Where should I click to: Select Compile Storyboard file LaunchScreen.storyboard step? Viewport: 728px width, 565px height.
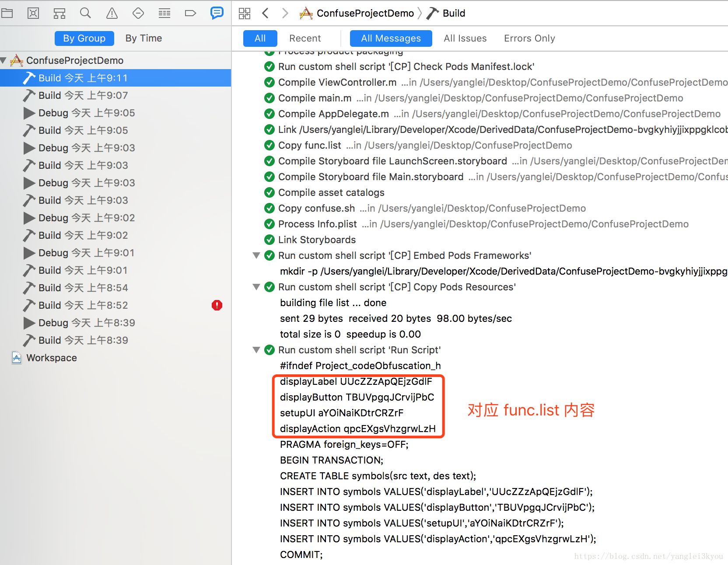pos(480,161)
